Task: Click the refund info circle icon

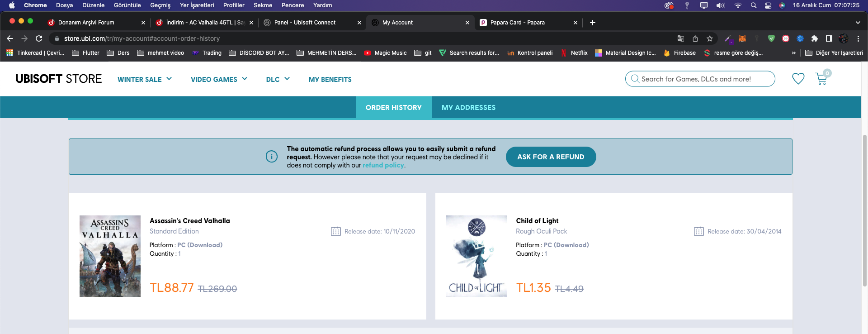Action: pos(272,157)
